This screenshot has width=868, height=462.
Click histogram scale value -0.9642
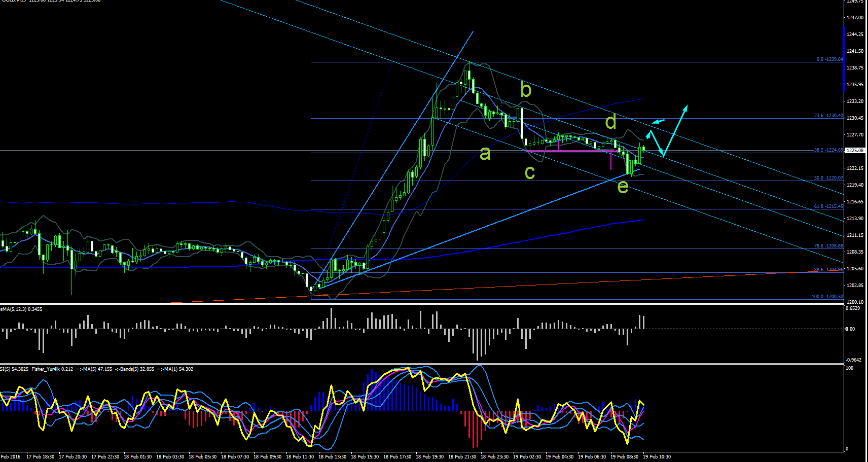pyautogui.click(x=854, y=360)
